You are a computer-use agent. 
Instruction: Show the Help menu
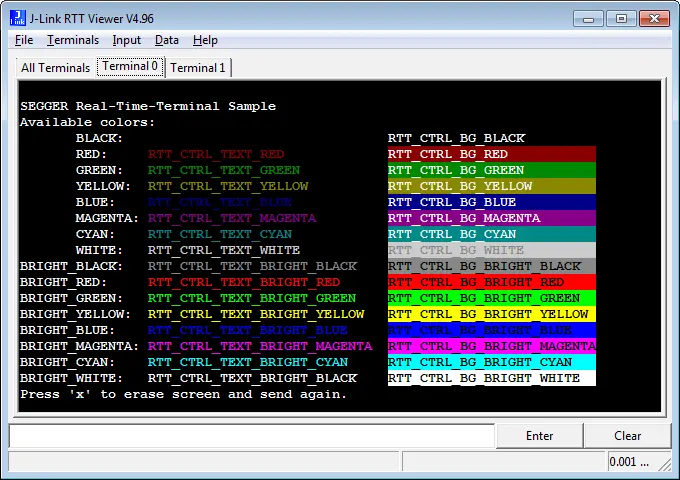(x=205, y=40)
